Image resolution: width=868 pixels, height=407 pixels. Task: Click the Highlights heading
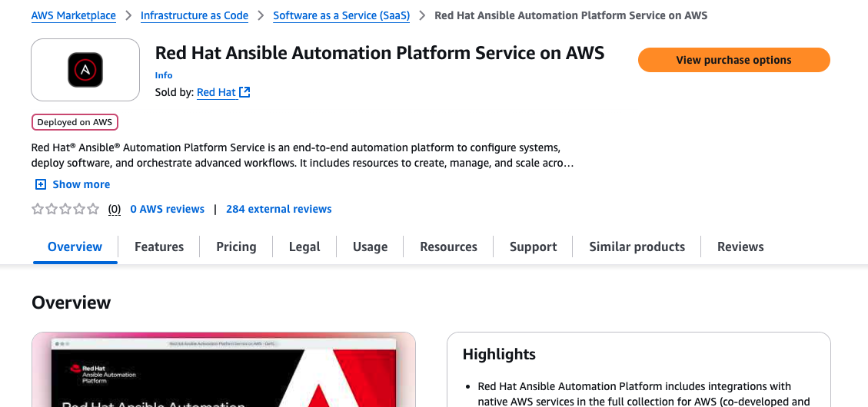tap(499, 355)
